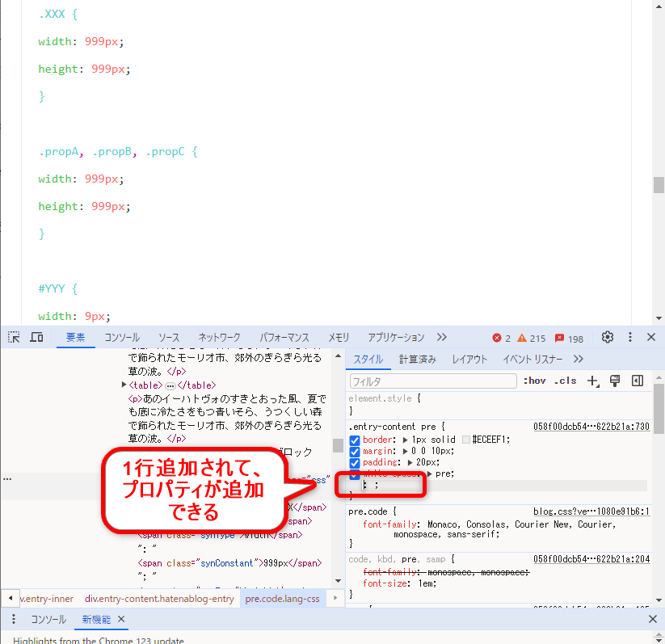Select pre.code.lang-css breadcrumb
Image resolution: width=665 pixels, height=644 pixels.
click(283, 599)
